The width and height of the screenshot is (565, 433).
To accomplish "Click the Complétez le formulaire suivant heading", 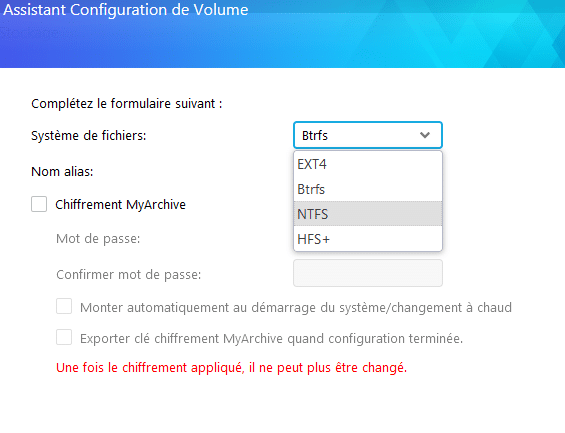I will (127, 104).
